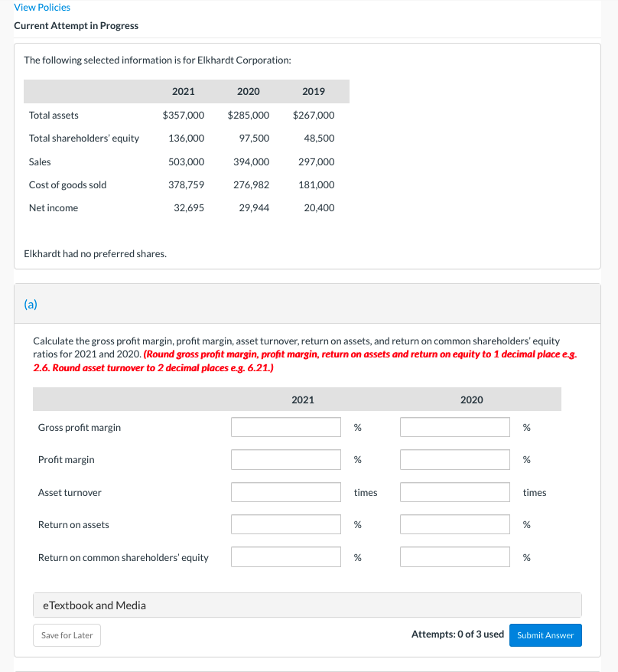
Task: Click the (a) section header
Action: coord(31,304)
